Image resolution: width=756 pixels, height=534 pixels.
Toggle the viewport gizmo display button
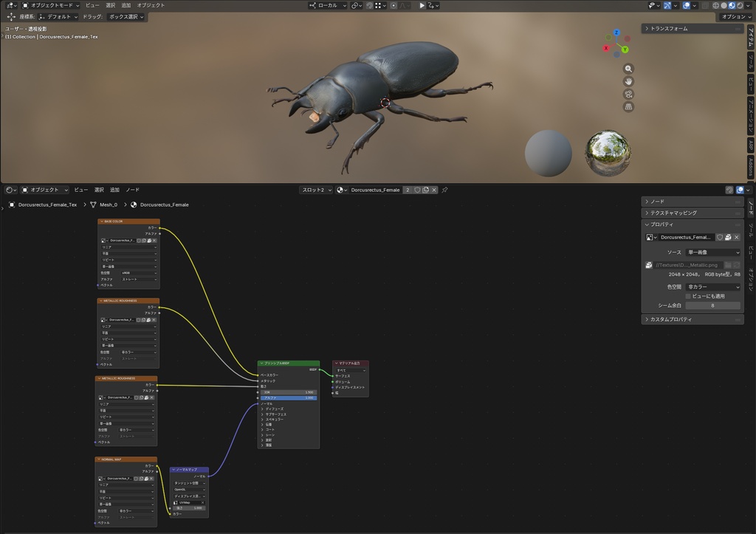click(667, 5)
